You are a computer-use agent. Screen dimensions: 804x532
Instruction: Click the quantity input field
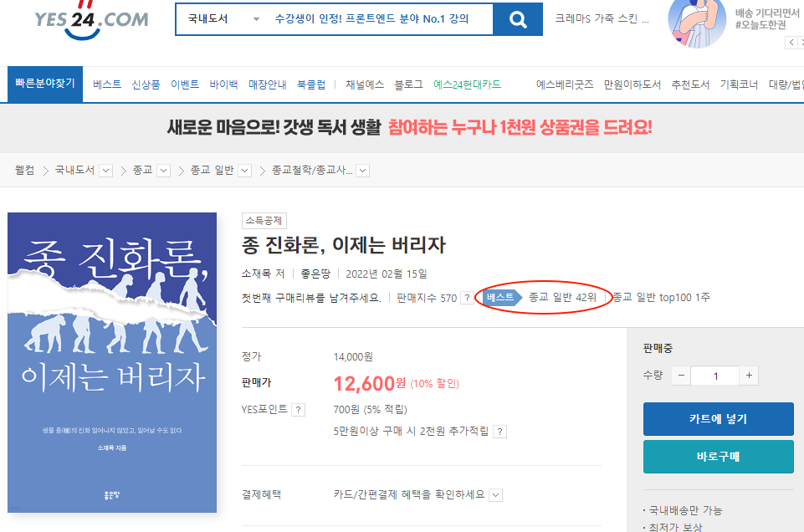714,376
